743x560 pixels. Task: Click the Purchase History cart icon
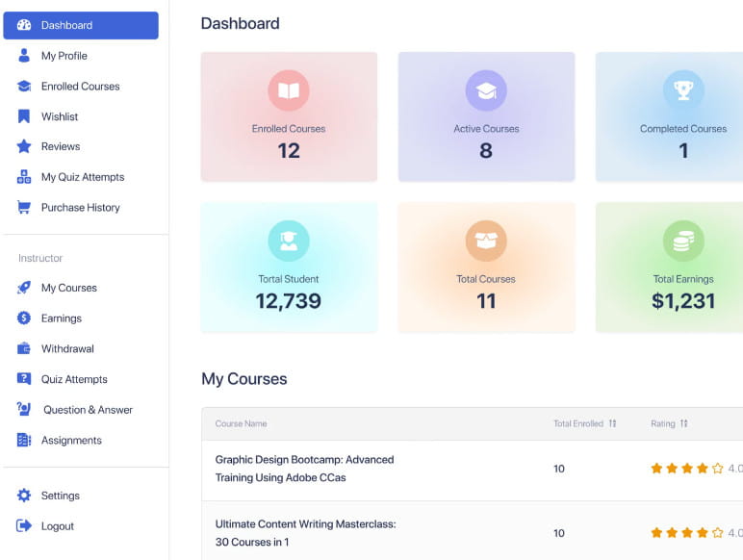click(x=24, y=207)
